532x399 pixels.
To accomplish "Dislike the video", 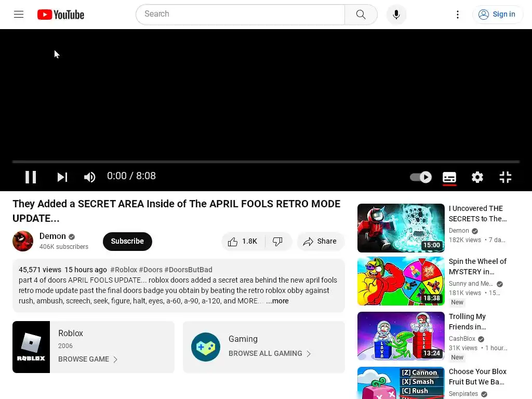I will tap(278, 241).
